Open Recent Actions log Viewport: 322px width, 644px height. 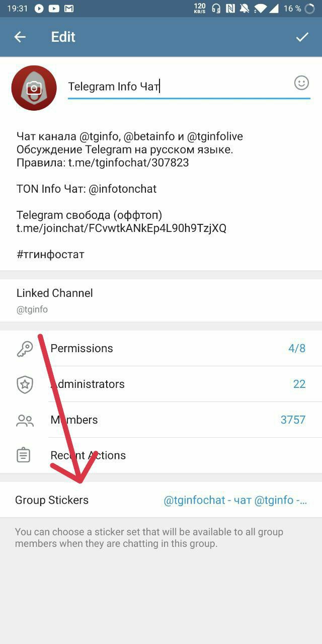[x=161, y=455]
